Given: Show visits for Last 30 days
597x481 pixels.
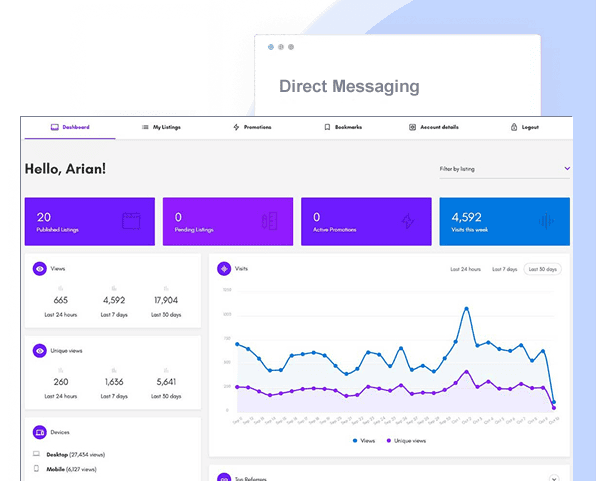Looking at the screenshot, I should tap(543, 269).
